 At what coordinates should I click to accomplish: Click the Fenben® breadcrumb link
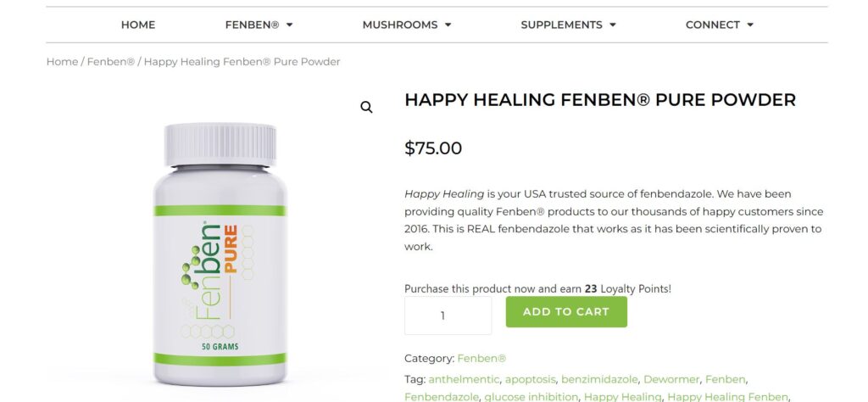111,62
